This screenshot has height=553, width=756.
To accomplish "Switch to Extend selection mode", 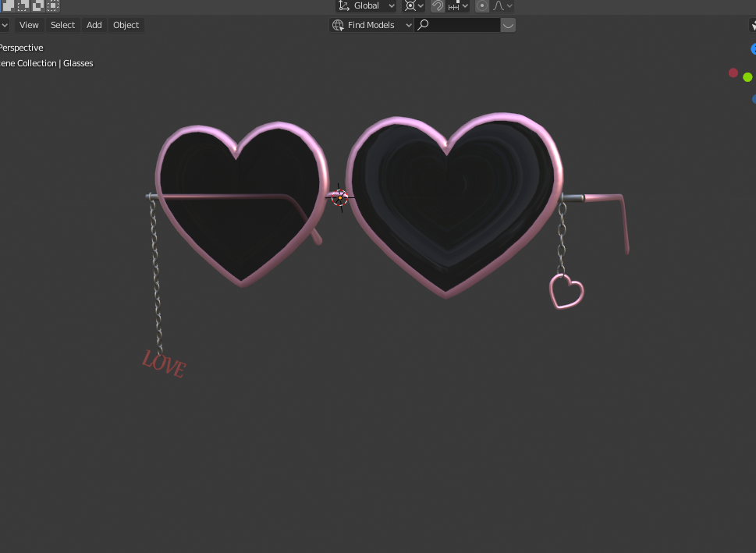I will click(22, 6).
